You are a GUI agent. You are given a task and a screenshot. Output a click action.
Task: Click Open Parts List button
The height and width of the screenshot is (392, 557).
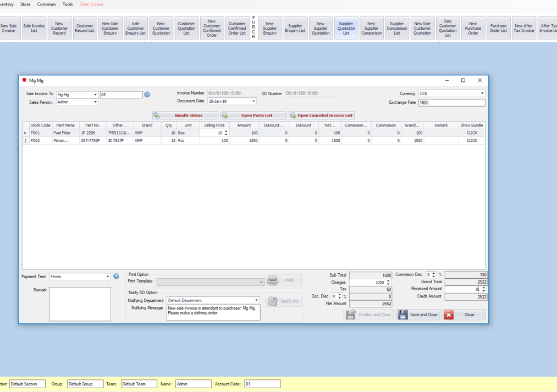pyautogui.click(x=253, y=115)
